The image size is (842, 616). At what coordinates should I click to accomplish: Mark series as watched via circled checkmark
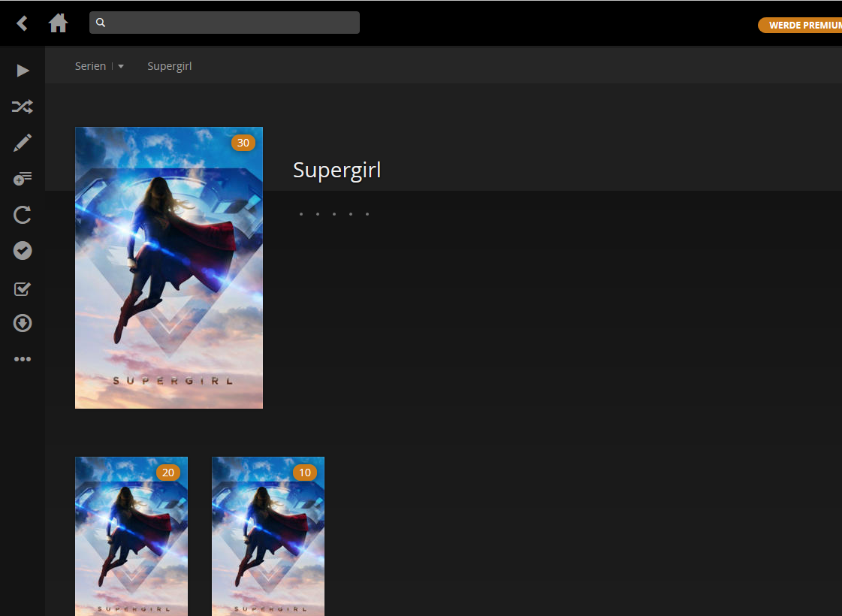tap(23, 251)
